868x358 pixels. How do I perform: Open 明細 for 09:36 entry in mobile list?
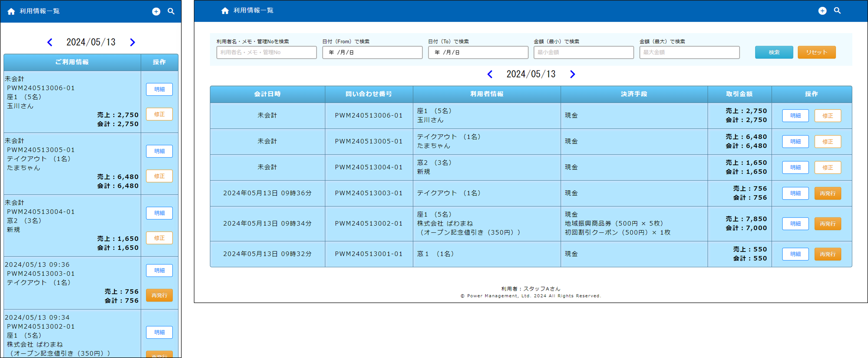[x=159, y=271]
